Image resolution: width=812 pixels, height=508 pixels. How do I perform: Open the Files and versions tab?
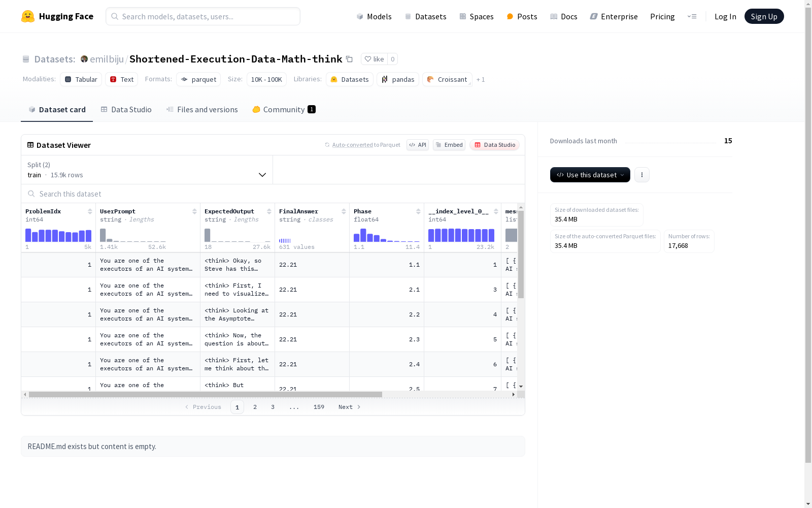click(x=202, y=110)
